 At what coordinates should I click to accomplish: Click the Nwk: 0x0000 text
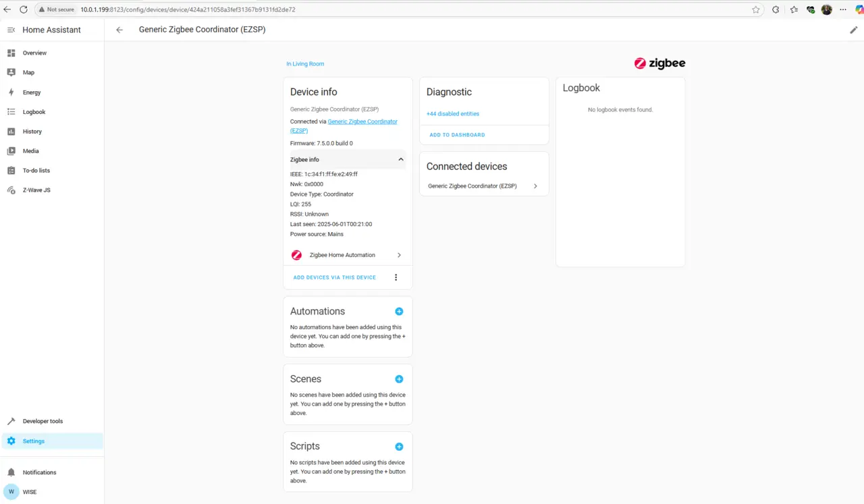[x=306, y=184]
